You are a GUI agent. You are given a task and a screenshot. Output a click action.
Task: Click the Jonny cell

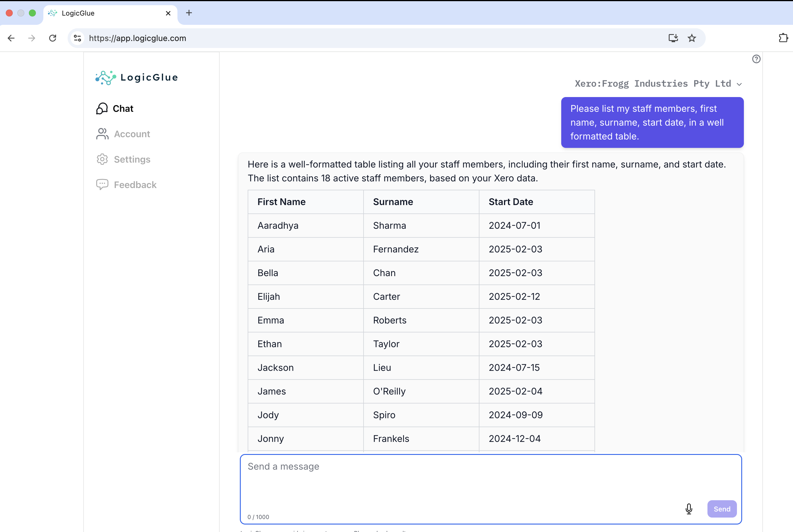(305, 439)
